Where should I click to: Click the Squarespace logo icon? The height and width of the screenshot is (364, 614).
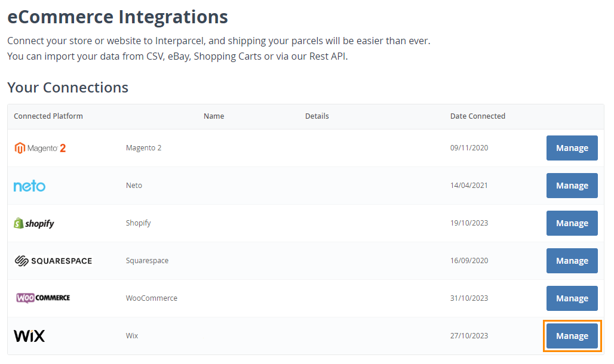point(53,261)
